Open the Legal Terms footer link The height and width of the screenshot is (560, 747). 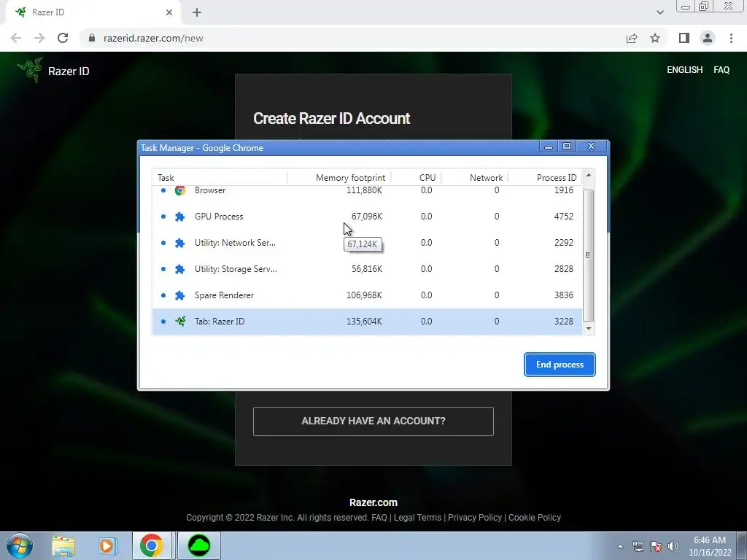[417, 518]
